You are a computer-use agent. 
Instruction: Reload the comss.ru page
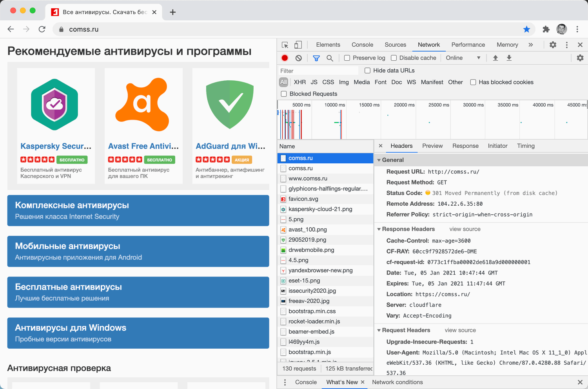pyautogui.click(x=42, y=29)
